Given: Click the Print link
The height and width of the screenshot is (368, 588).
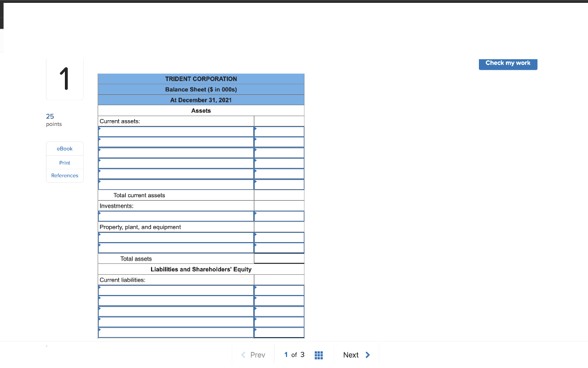Looking at the screenshot, I should (64, 163).
